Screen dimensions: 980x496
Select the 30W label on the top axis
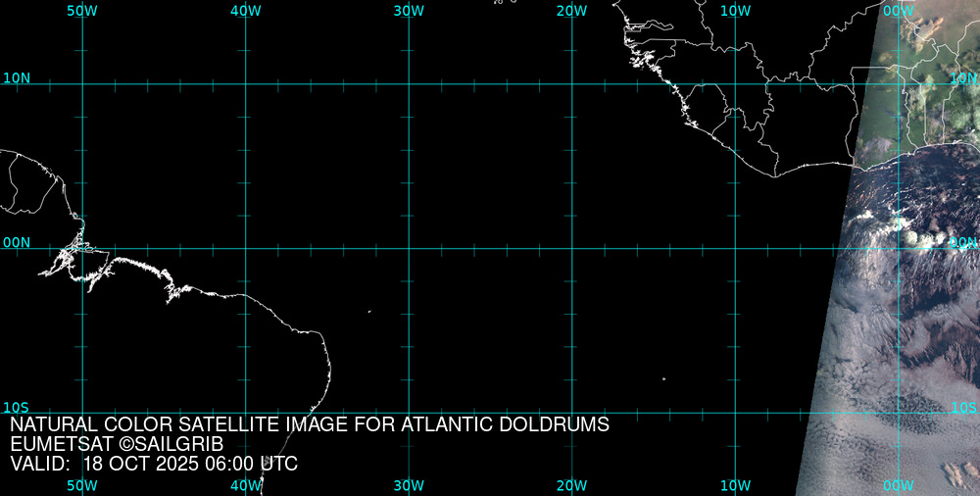tap(409, 11)
